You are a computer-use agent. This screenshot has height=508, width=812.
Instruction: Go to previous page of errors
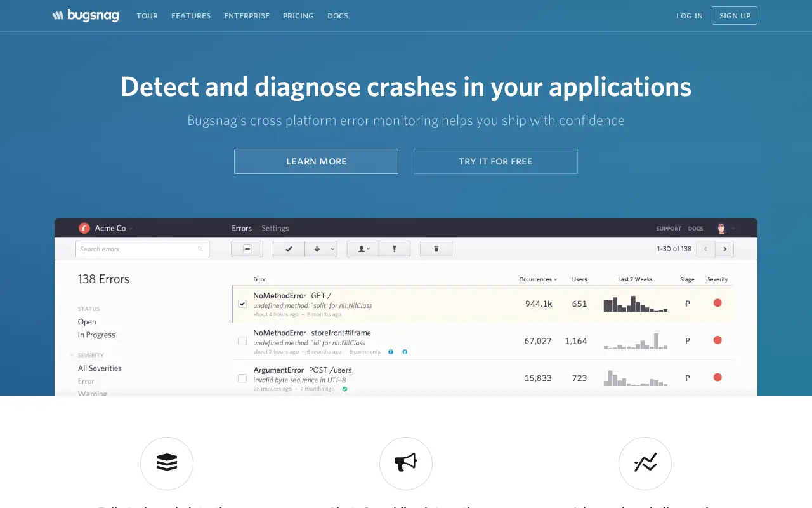pos(705,249)
